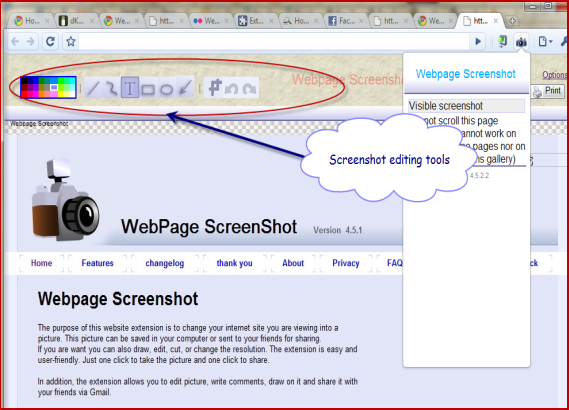Open the wrench tools menu
Screen dimensions: 569x410
coord(564,42)
